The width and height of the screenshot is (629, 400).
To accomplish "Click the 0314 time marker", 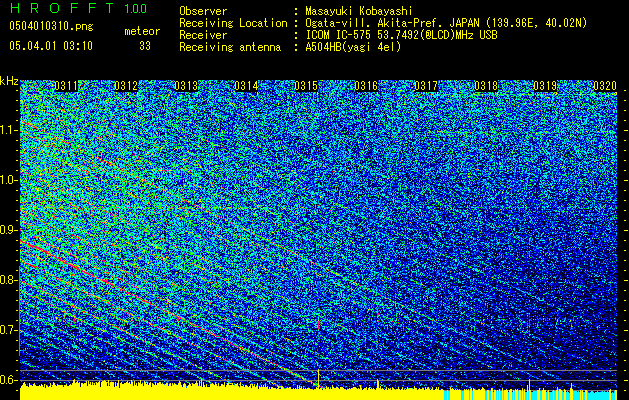I will 246,86.
